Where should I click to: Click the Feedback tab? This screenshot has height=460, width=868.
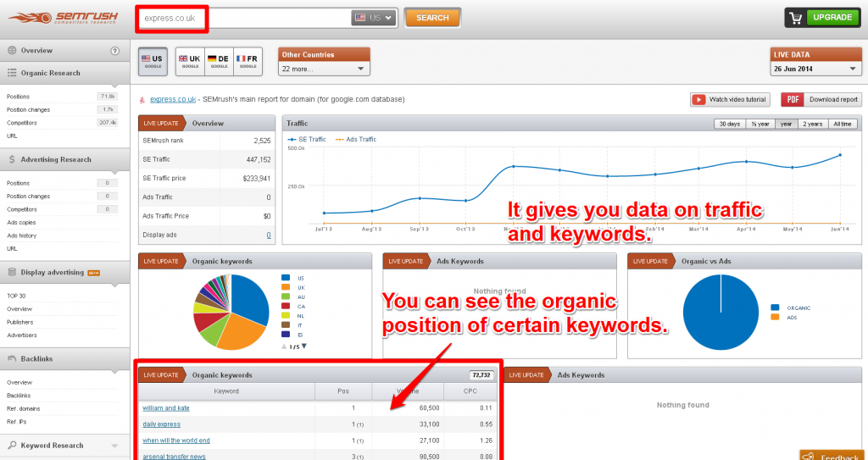point(834,456)
